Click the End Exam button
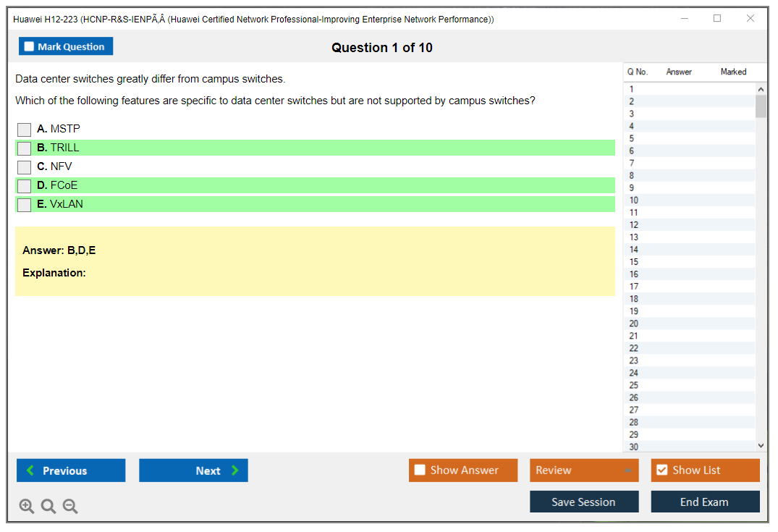This screenshot has width=778, height=532. point(704,502)
